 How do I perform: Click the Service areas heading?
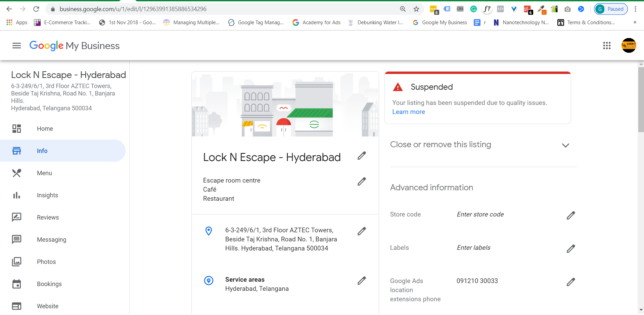point(245,280)
